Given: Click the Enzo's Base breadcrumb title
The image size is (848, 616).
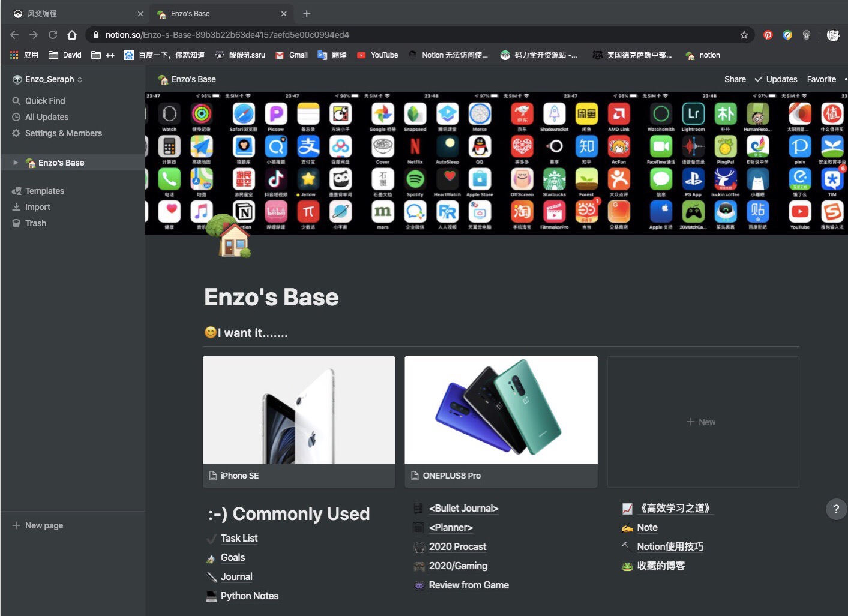Looking at the screenshot, I should pos(187,79).
